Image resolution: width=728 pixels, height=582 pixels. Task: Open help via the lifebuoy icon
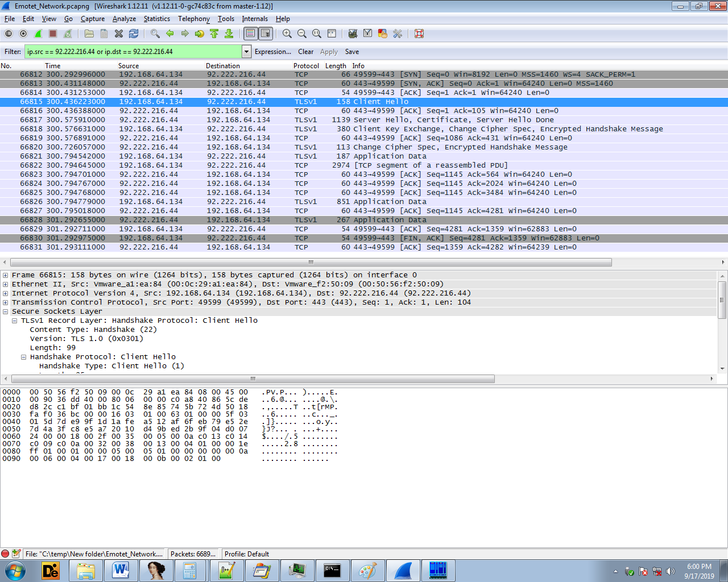pyautogui.click(x=419, y=34)
